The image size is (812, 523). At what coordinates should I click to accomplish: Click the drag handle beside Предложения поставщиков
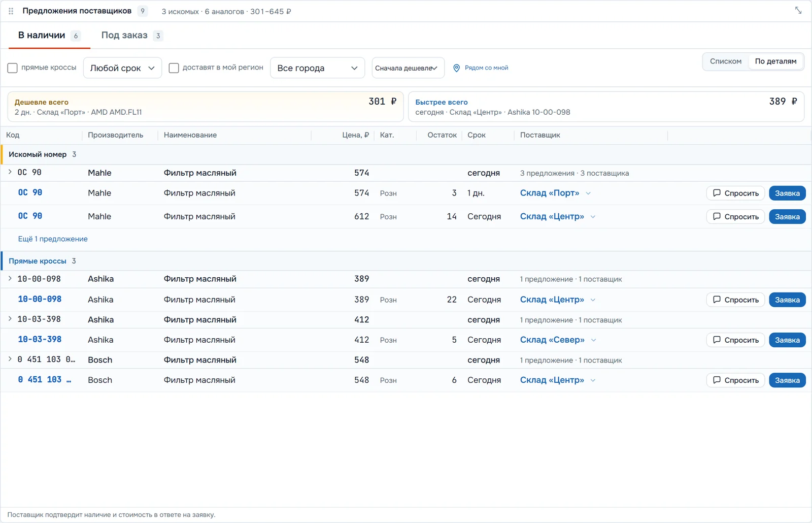11,11
